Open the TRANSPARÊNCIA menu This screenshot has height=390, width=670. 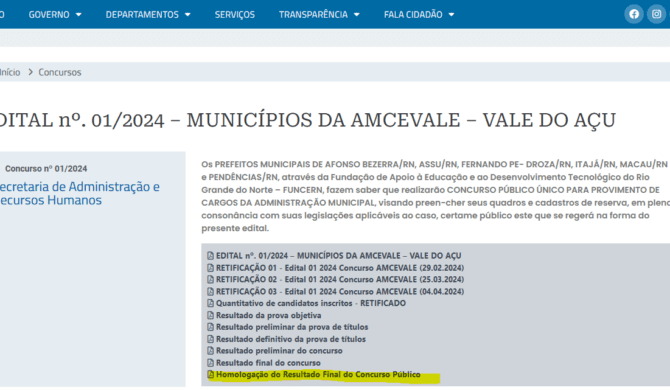click(313, 15)
